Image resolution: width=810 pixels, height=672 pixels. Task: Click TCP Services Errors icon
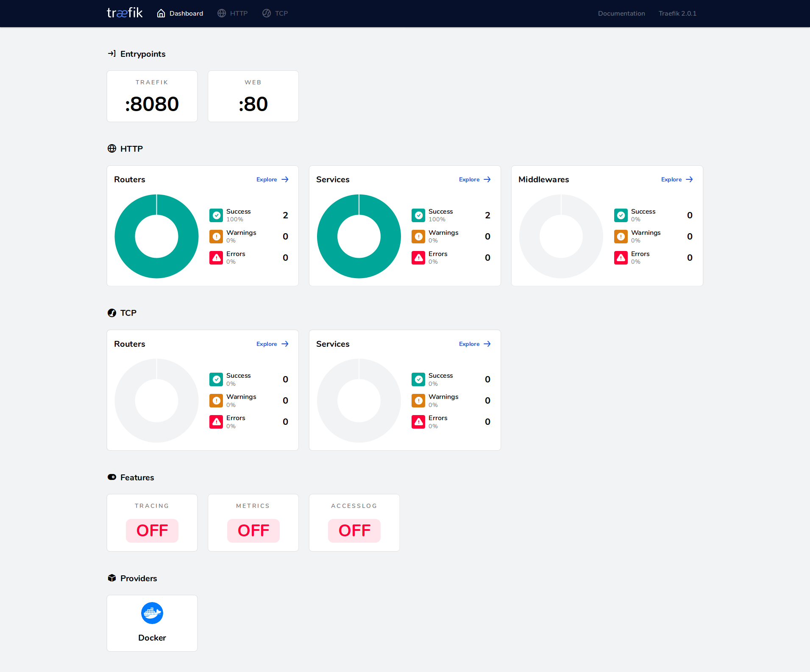(x=418, y=422)
